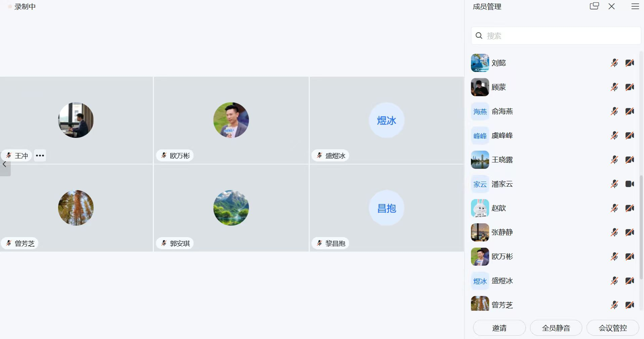The width and height of the screenshot is (644, 339).
Task: Click the more options dots beside 王冲
Action: tap(40, 155)
